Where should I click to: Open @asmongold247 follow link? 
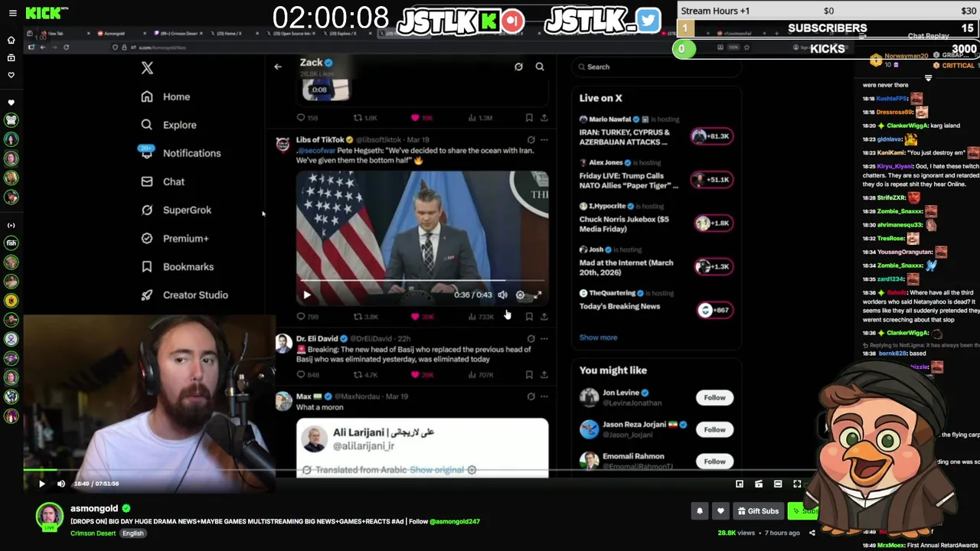click(x=455, y=521)
